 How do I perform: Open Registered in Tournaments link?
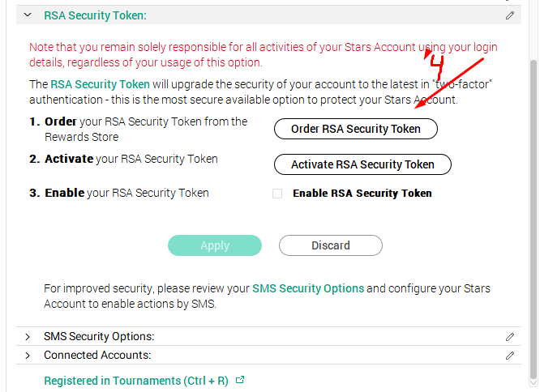[x=136, y=381]
